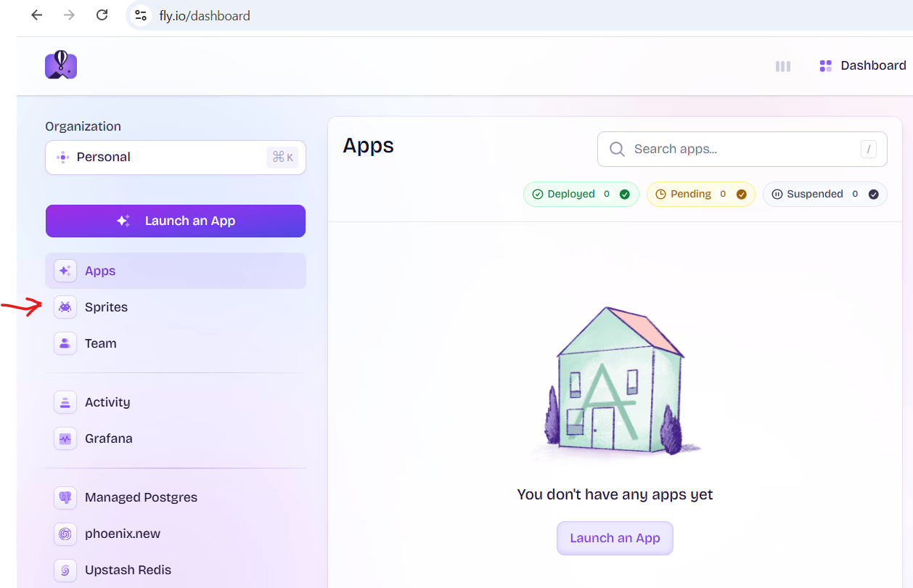Click the Apps heading text

pyautogui.click(x=368, y=146)
